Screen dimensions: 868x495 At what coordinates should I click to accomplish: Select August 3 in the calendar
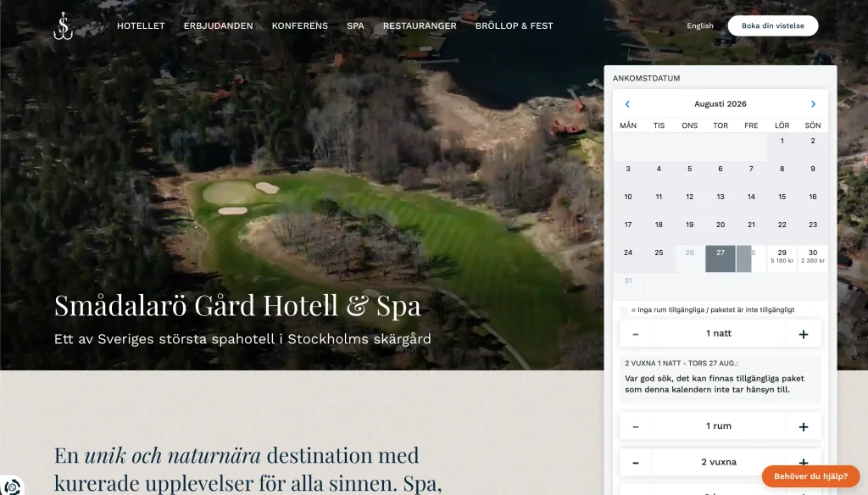[628, 175]
